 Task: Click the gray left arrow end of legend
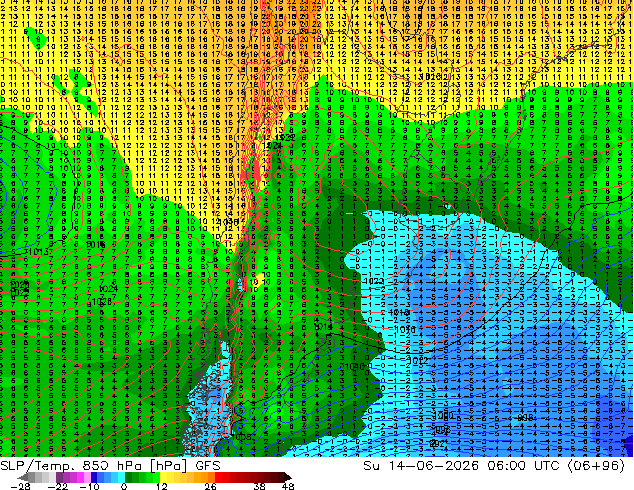23,478
